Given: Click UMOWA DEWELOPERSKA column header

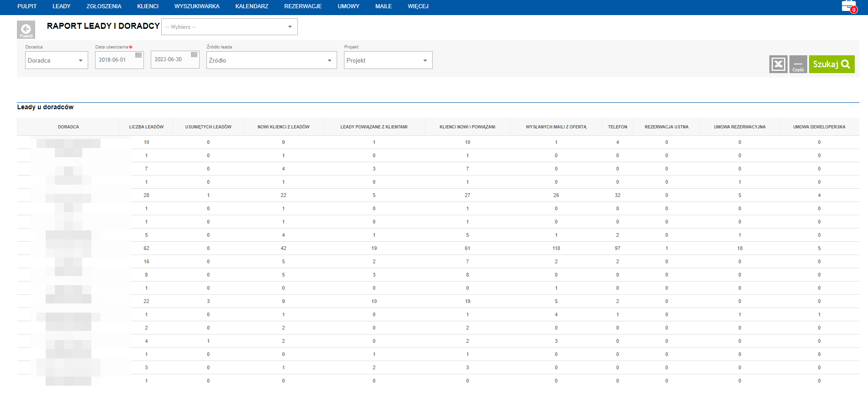Looking at the screenshot, I should tap(819, 127).
